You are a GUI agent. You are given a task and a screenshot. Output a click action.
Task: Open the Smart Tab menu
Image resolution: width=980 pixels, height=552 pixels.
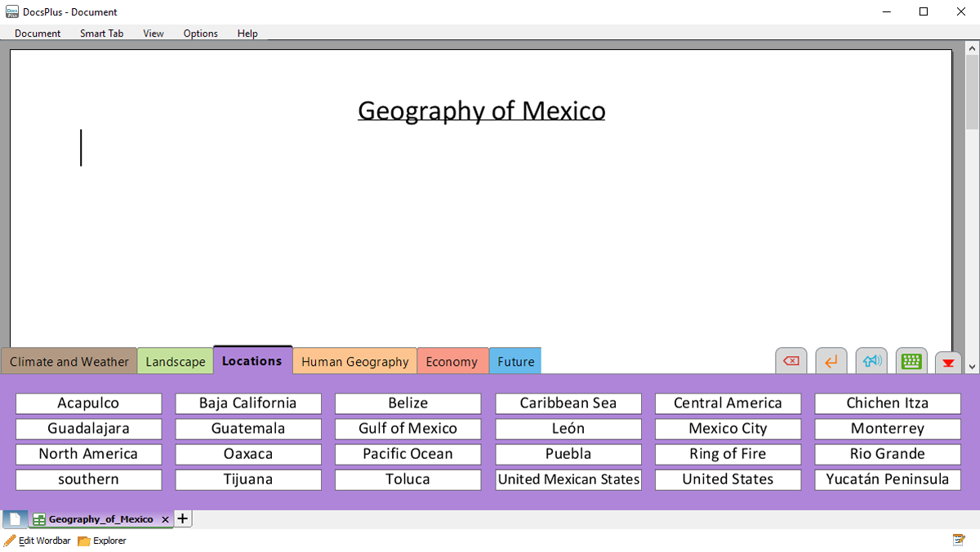(101, 33)
